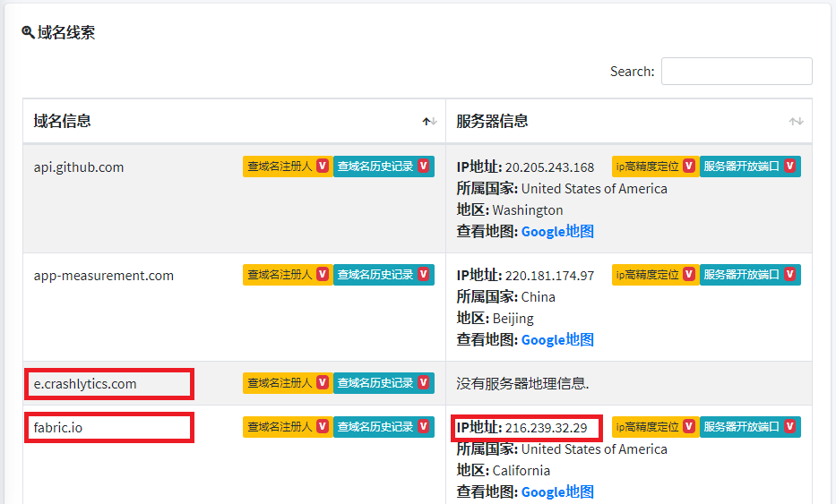The width and height of the screenshot is (836, 504).
Task: Click IP address 216.239.32.29
Action: (x=546, y=428)
